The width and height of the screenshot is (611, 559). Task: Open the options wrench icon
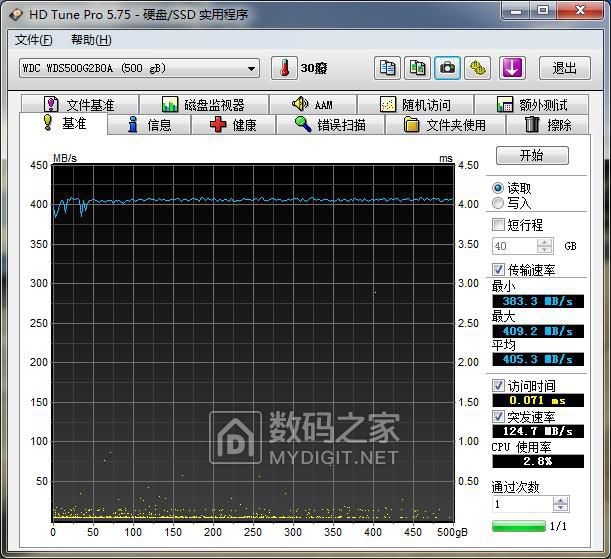tap(479, 68)
